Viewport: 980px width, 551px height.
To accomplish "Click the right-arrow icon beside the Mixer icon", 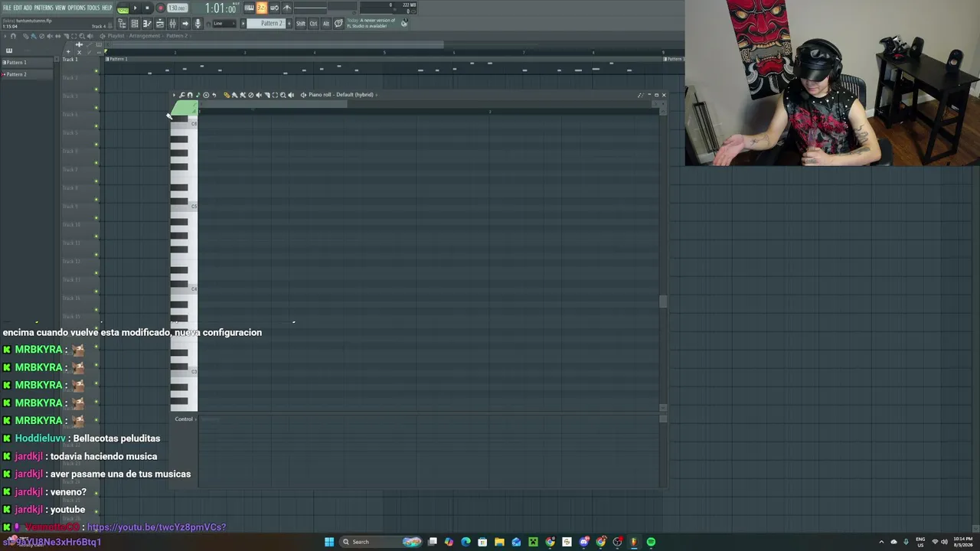I will [185, 24].
